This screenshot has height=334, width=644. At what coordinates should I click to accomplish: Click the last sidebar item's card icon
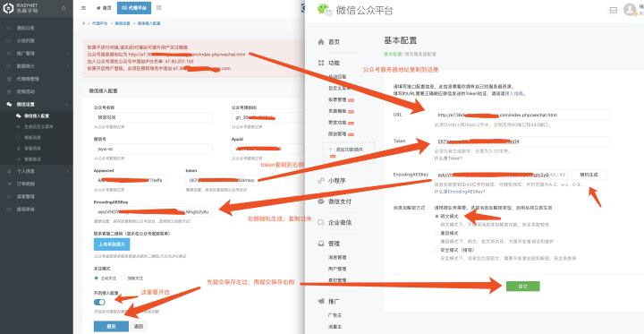[x=9, y=210]
